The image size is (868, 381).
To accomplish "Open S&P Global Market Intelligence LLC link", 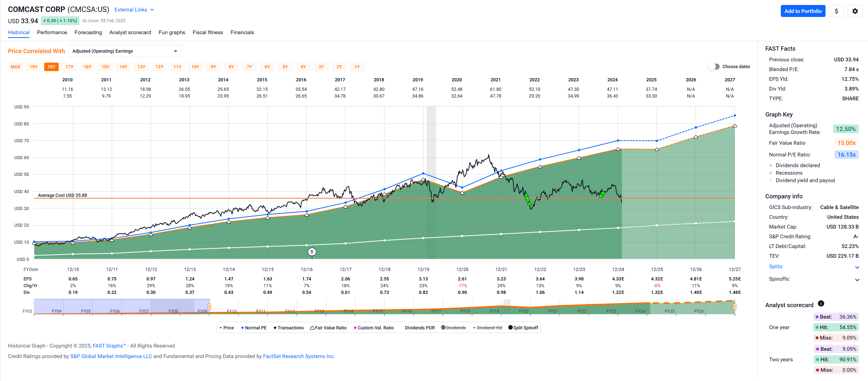I will click(x=111, y=356).
